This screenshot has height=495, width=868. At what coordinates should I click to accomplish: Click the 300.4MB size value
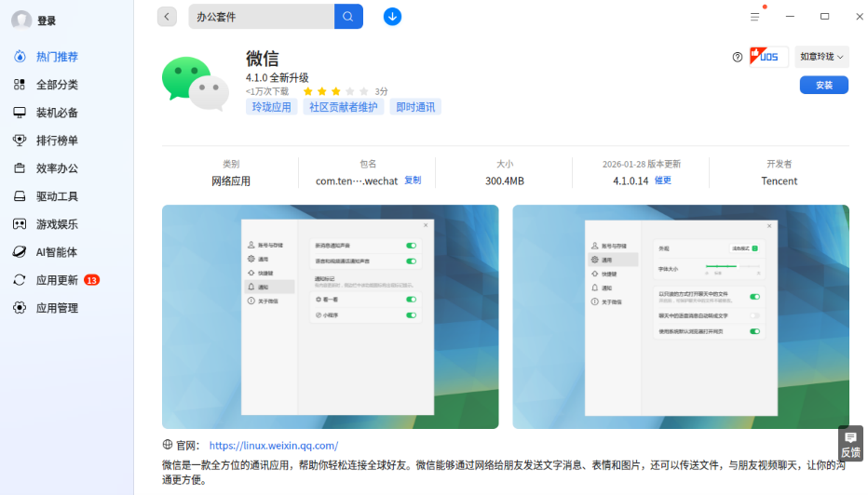504,181
